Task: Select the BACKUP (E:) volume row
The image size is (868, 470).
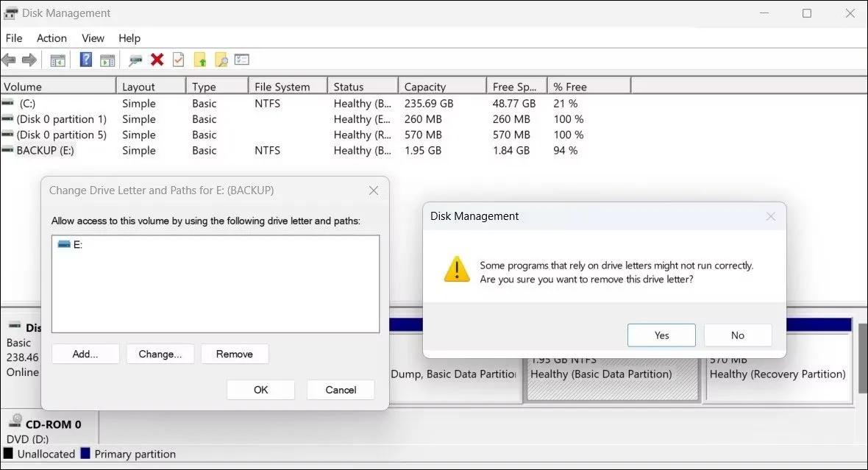Action: tap(46, 151)
